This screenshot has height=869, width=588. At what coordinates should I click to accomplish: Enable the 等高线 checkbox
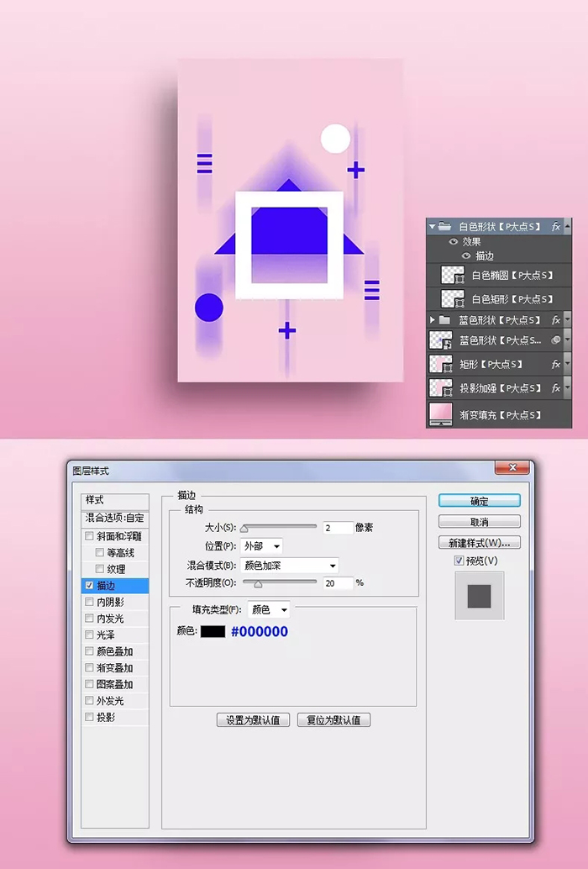click(x=100, y=552)
